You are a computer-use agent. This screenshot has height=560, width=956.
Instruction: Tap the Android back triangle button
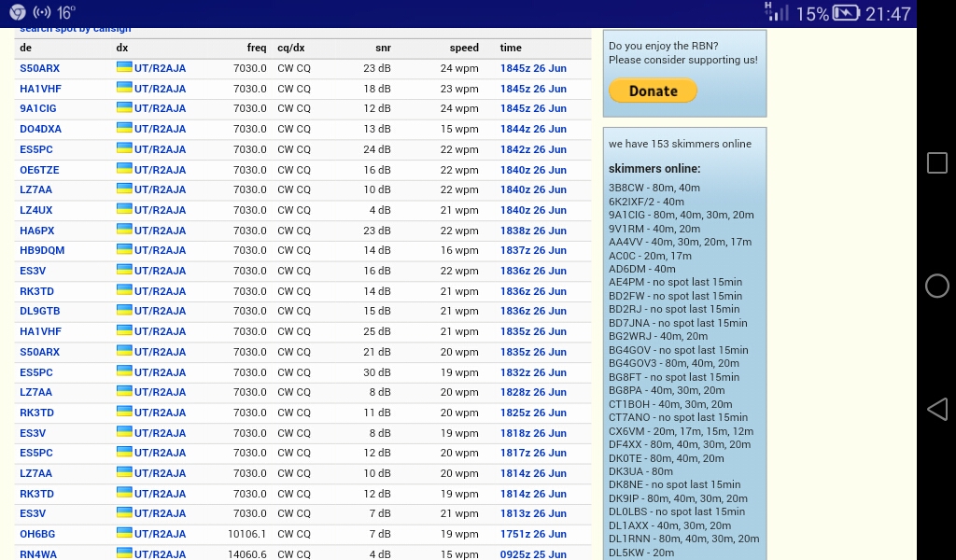[936, 409]
